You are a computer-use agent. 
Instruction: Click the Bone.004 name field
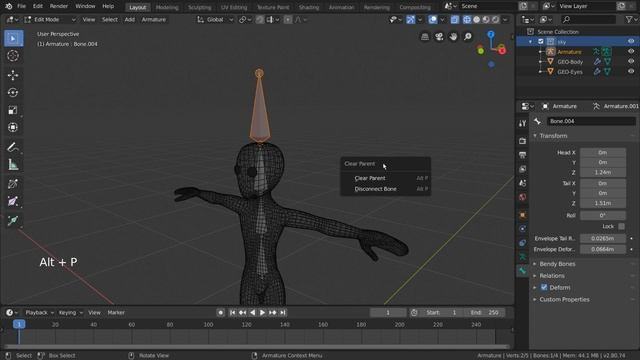coord(591,121)
